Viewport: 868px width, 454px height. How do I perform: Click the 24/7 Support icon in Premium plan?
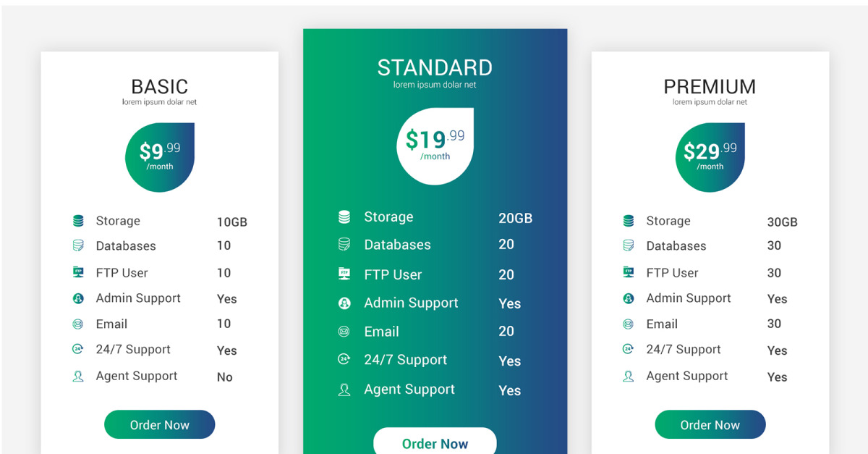629,349
